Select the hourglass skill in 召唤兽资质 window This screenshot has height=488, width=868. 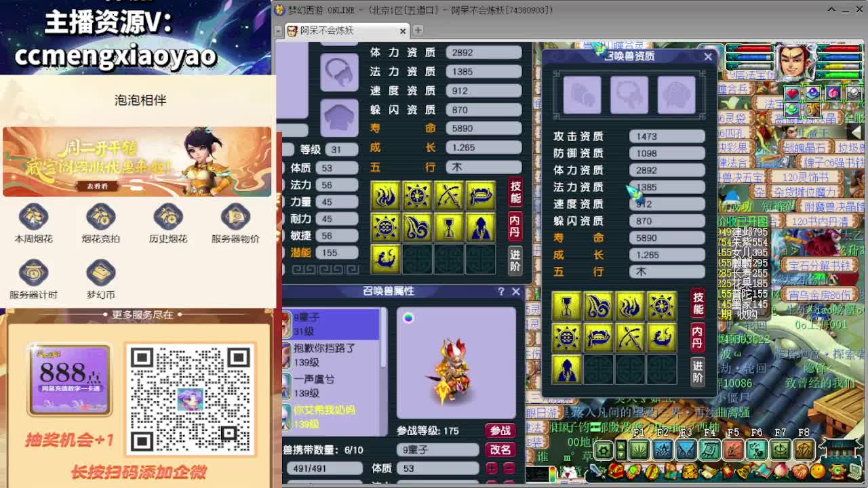(x=567, y=306)
